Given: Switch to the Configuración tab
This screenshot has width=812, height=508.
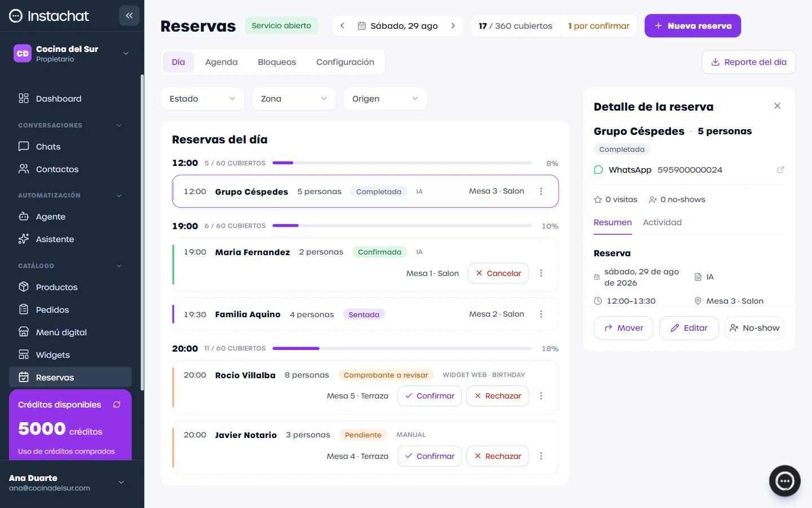Looking at the screenshot, I should tap(345, 62).
